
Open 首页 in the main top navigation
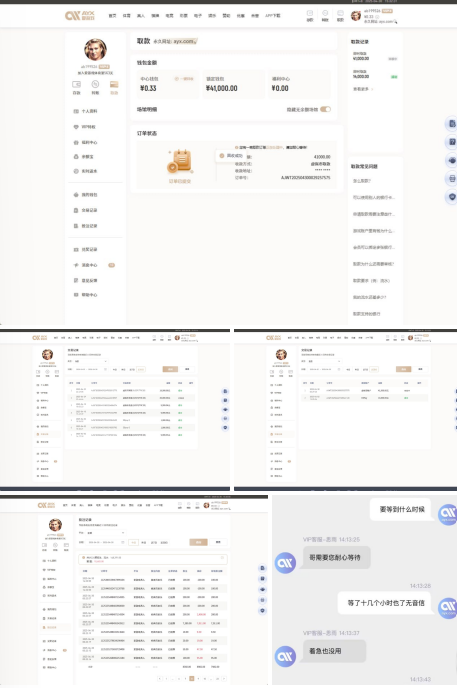point(112,16)
